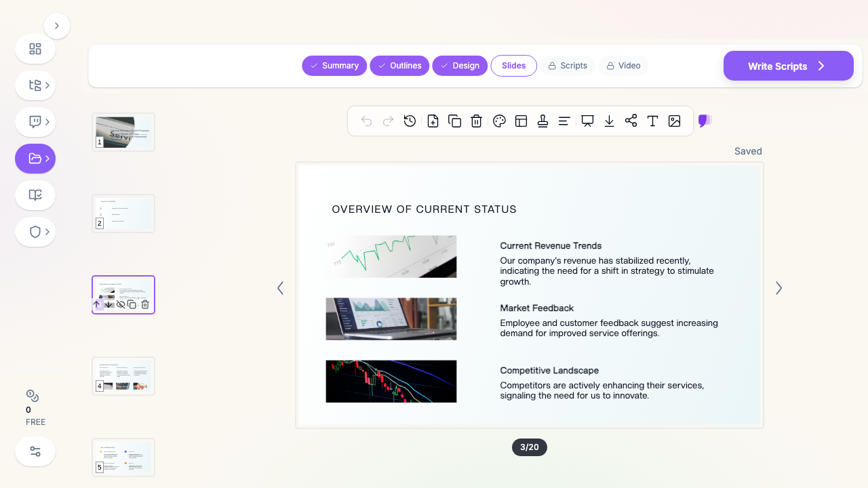Screen dimensions: 868x488
Task: Click the competitors enhancing services paragraph
Action: [602, 390]
